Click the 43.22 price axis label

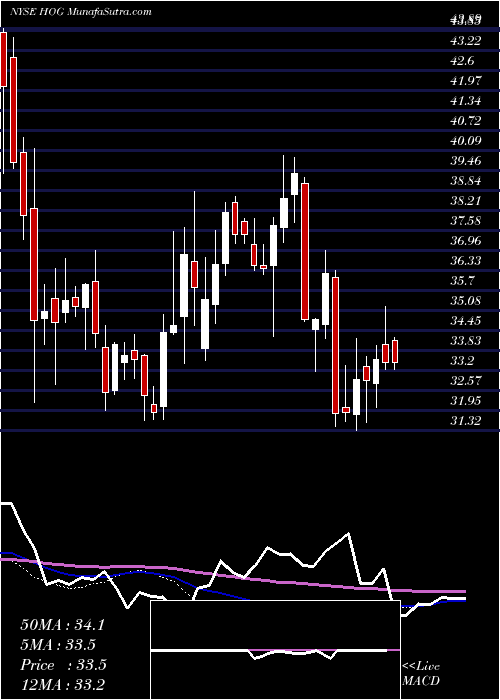(x=466, y=41)
